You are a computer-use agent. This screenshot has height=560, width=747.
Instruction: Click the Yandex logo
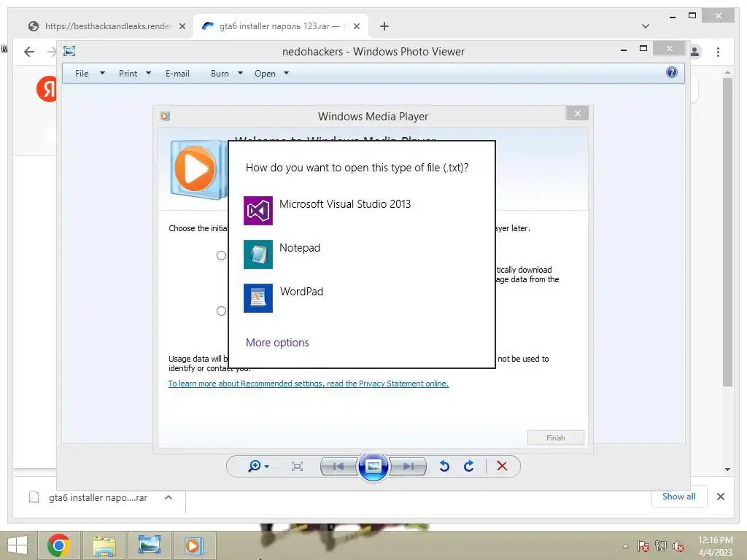[46, 88]
